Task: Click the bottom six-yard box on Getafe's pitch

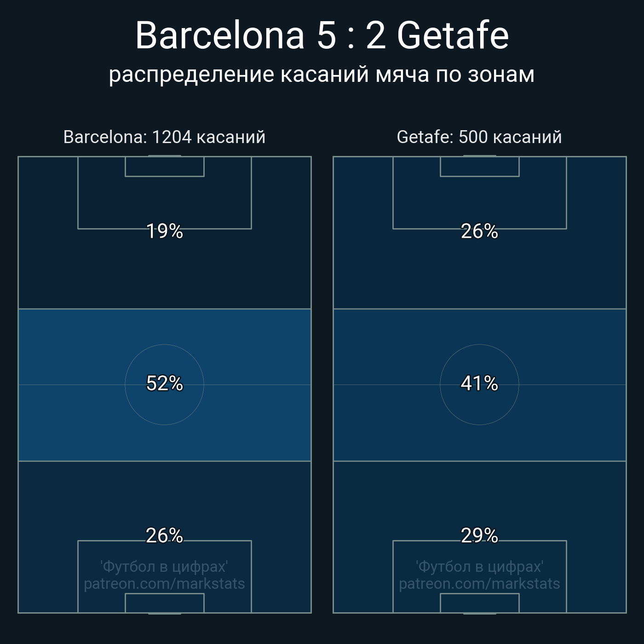Action: click(479, 603)
